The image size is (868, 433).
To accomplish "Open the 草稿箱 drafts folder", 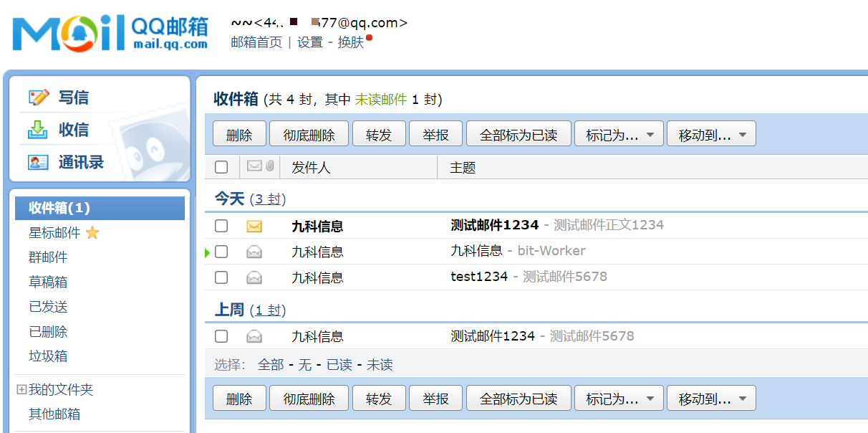I will 48,282.
